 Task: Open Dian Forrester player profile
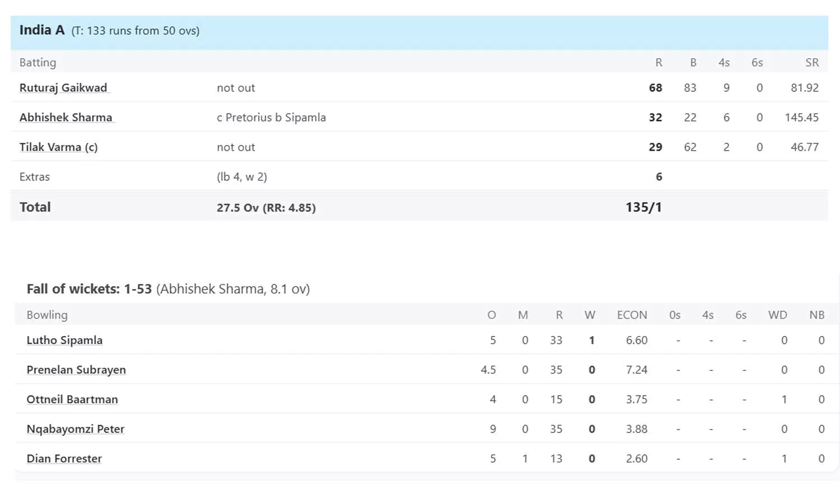click(64, 459)
